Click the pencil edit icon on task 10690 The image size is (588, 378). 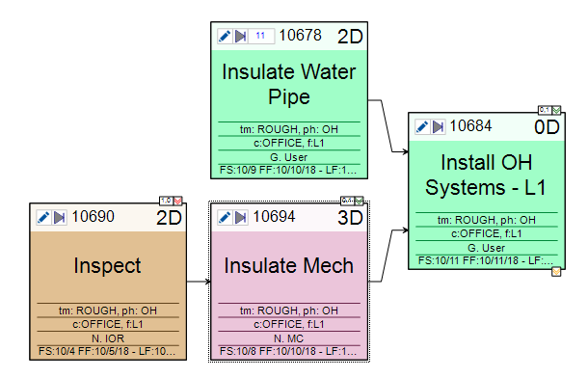click(x=43, y=218)
